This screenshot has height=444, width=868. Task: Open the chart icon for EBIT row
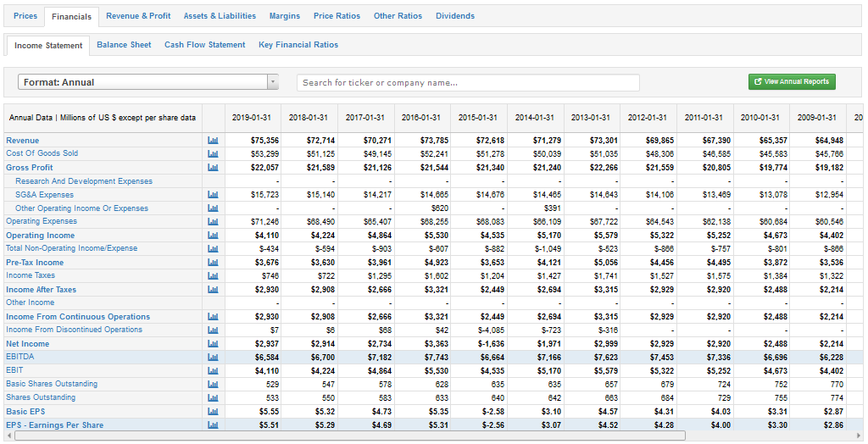click(x=213, y=371)
